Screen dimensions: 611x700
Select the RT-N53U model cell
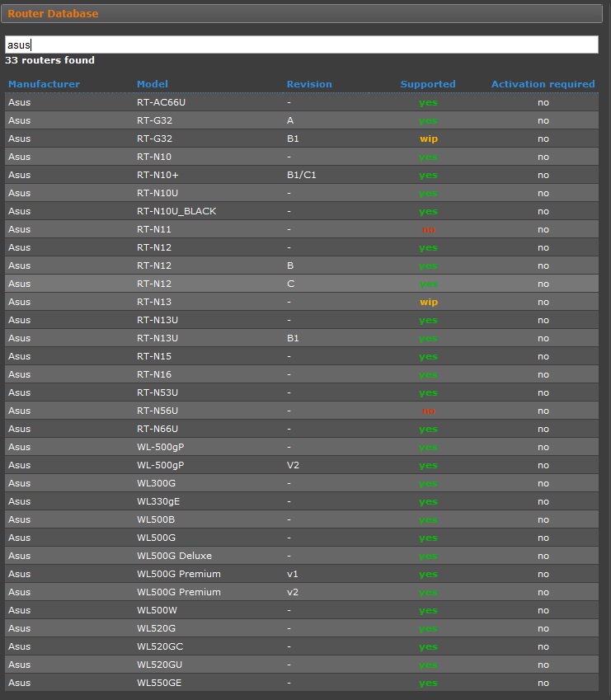coord(157,392)
